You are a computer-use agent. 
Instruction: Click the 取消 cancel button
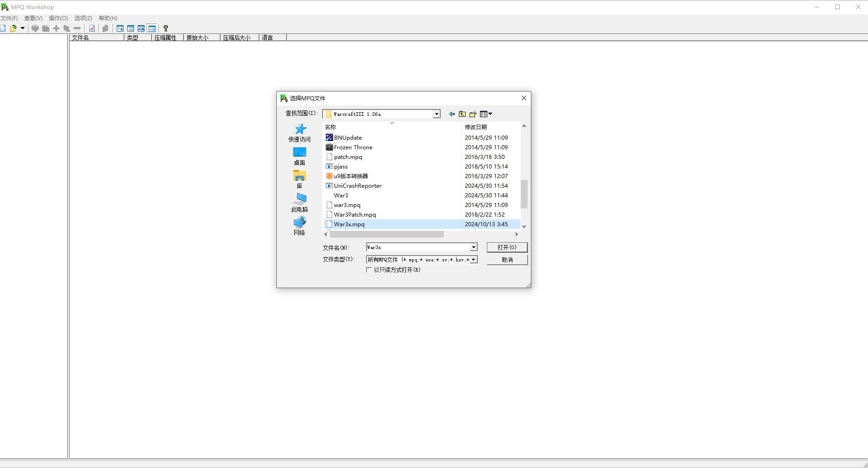click(x=507, y=260)
